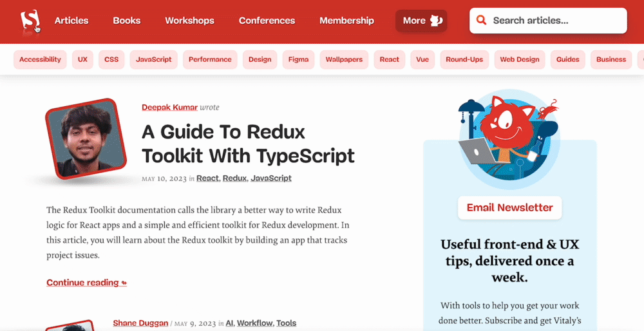Click the magnifying glass search icon
The height and width of the screenshot is (331, 644).
(481, 21)
